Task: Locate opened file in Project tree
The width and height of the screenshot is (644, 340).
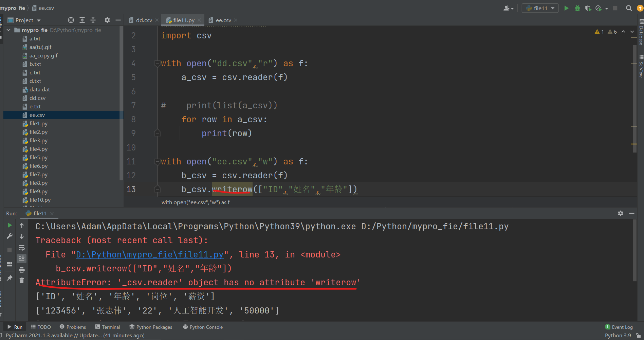Action: click(x=71, y=20)
